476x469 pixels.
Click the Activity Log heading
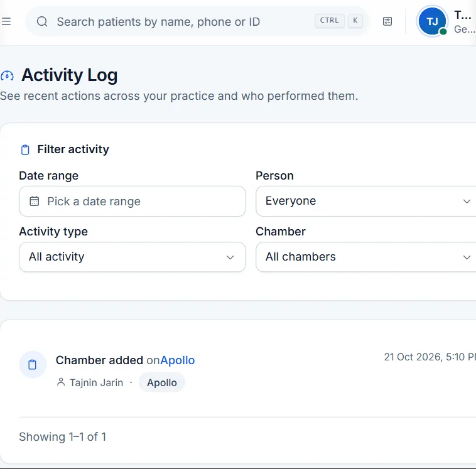pos(70,75)
